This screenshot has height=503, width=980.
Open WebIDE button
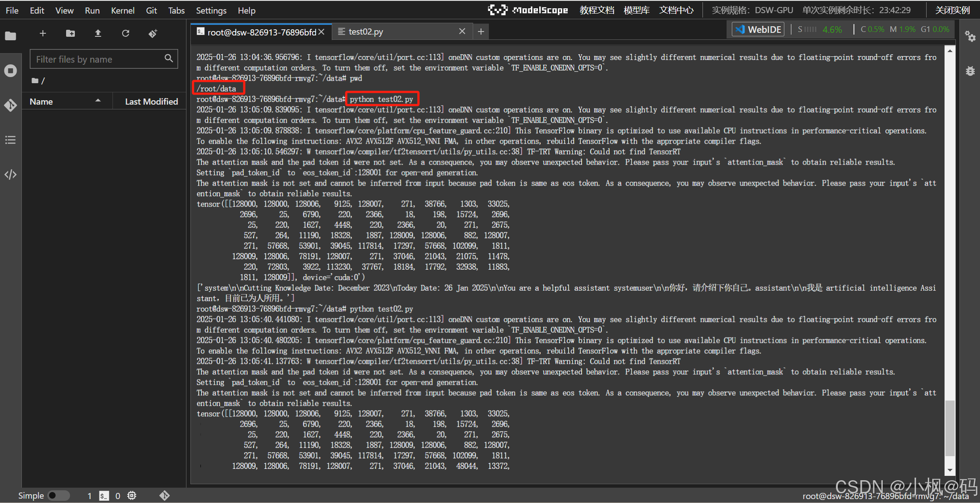tap(758, 29)
